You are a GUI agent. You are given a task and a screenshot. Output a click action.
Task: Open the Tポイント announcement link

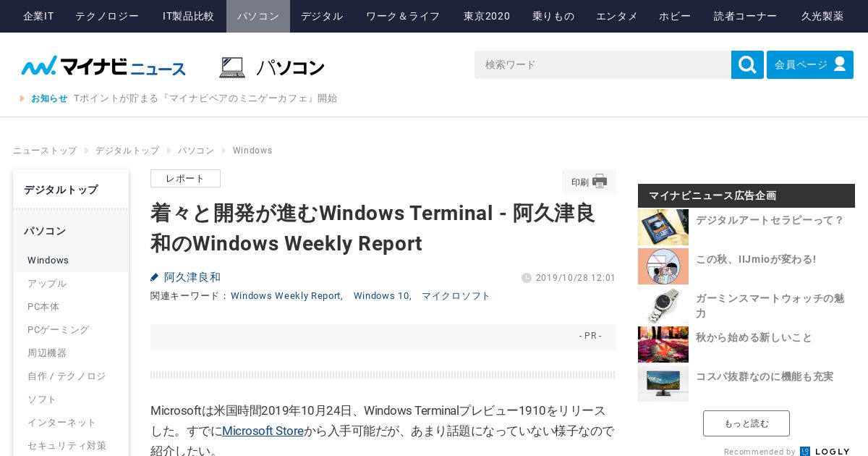(x=205, y=98)
